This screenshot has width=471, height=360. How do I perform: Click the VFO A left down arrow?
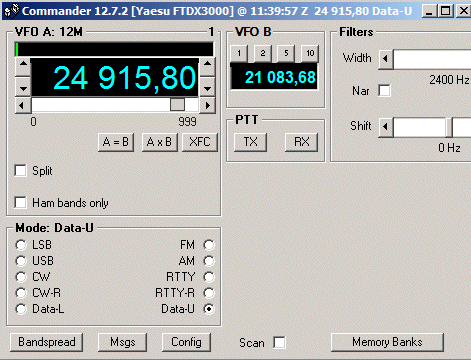[x=23, y=86]
